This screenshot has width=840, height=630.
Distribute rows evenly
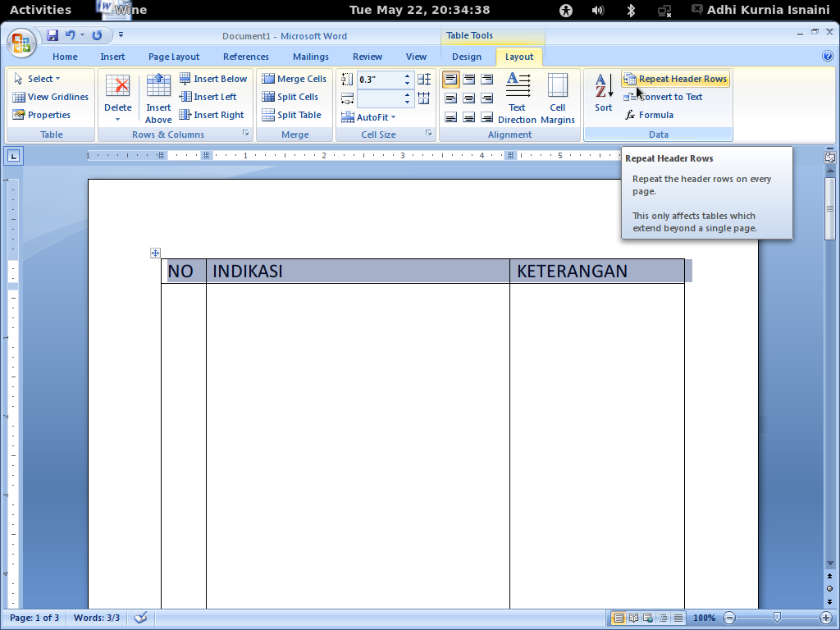424,80
